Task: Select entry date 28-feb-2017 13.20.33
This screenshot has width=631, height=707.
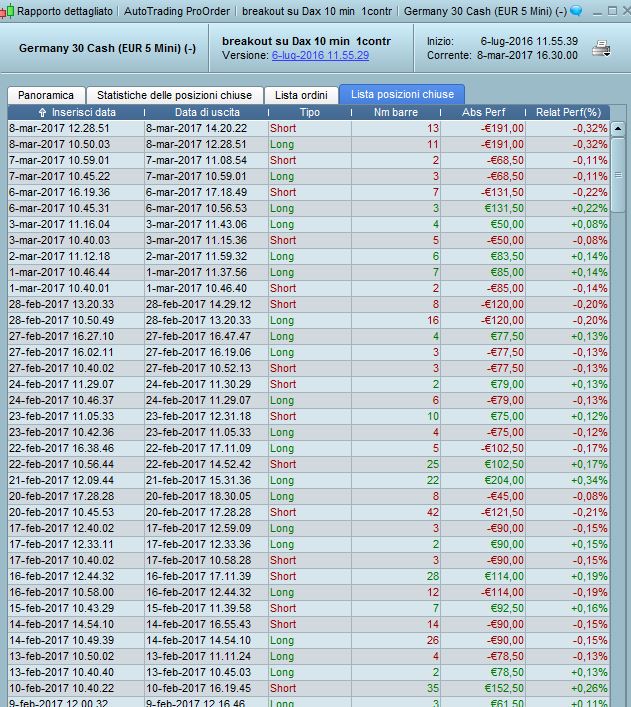Action: (61, 304)
